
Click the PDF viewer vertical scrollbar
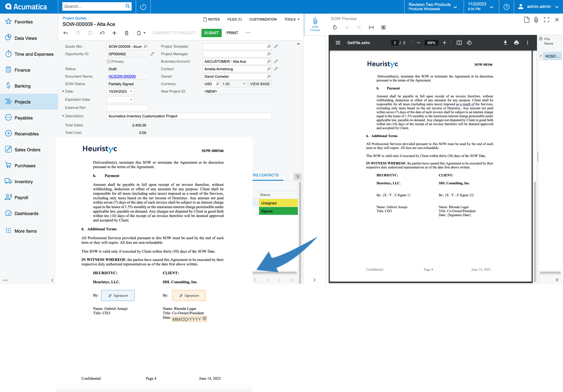(x=535, y=231)
